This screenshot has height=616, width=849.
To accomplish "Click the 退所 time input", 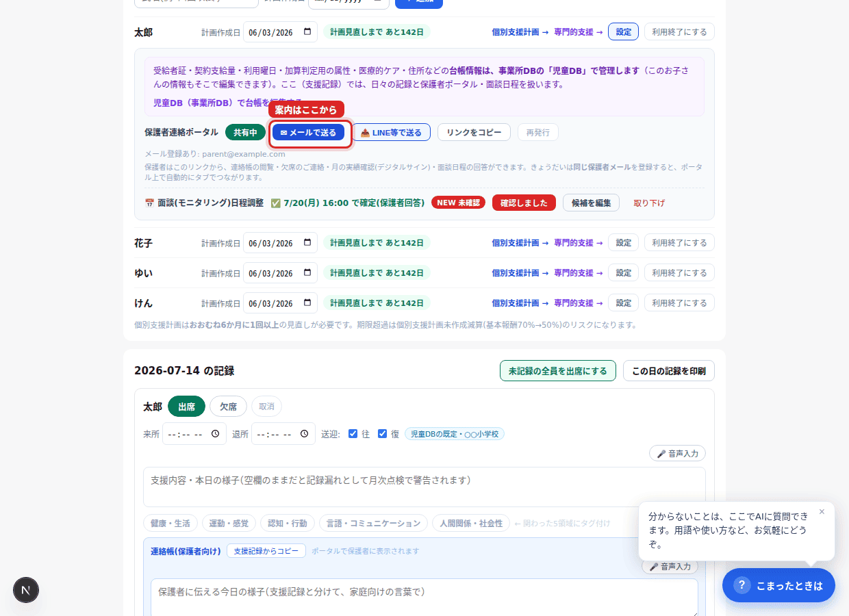I will [283, 434].
